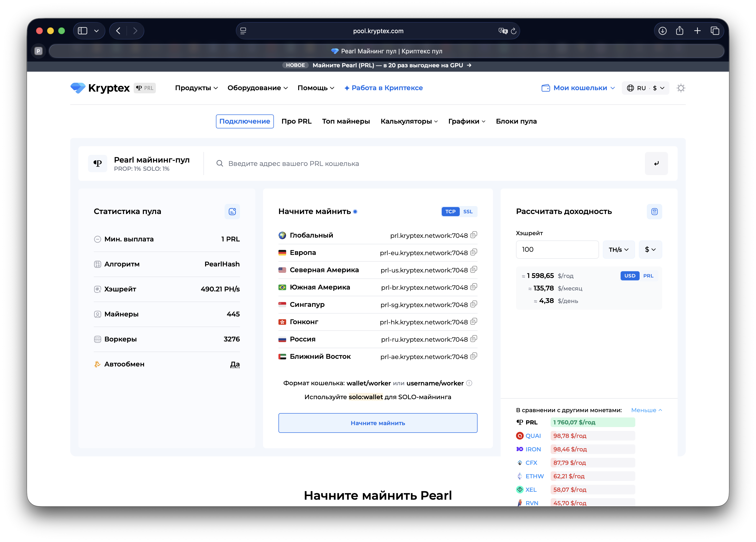Click the hashrate input showing 100
The image size is (756, 542).
pyautogui.click(x=557, y=249)
